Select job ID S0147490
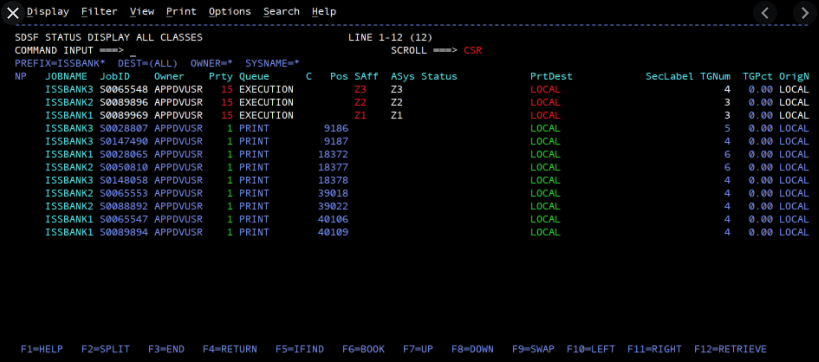The width and height of the screenshot is (819, 362). pyautogui.click(x=124, y=141)
